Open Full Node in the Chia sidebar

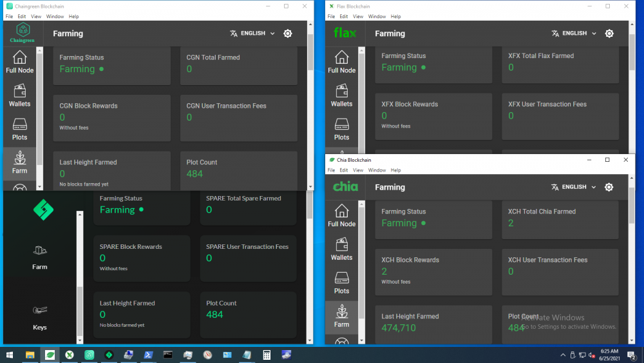pos(341,216)
